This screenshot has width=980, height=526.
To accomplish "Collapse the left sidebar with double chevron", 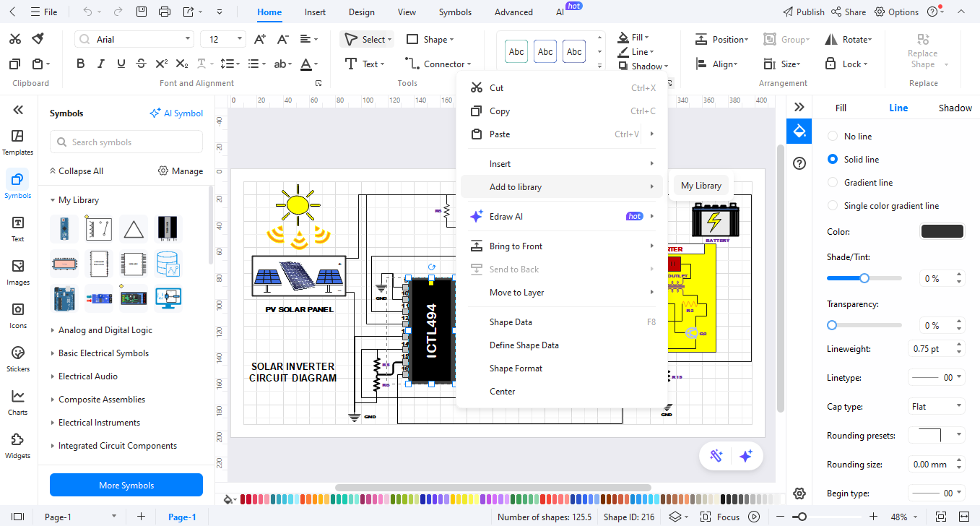I will click(x=18, y=110).
